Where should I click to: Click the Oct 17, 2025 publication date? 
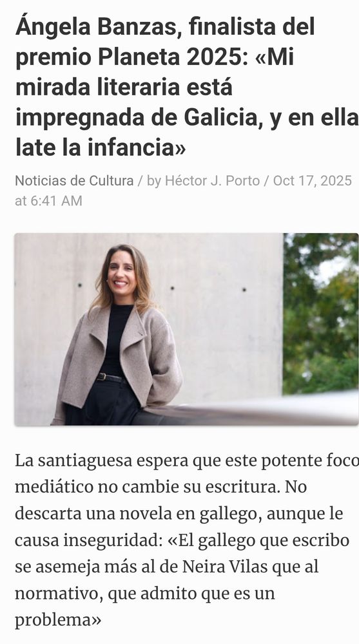(x=313, y=181)
